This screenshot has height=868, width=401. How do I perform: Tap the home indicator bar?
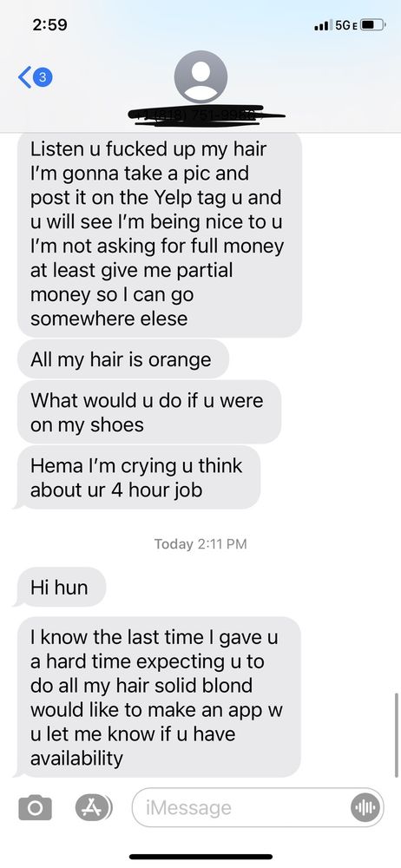click(x=200, y=857)
